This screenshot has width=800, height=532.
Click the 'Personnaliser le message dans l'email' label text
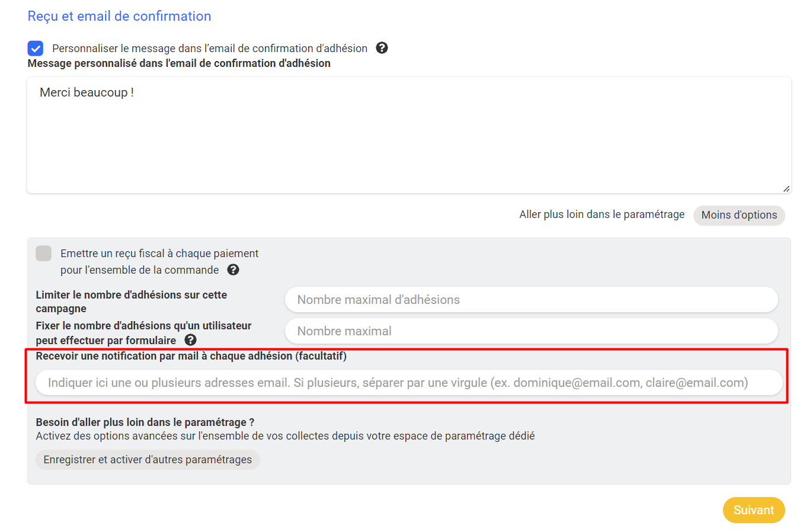coord(209,49)
